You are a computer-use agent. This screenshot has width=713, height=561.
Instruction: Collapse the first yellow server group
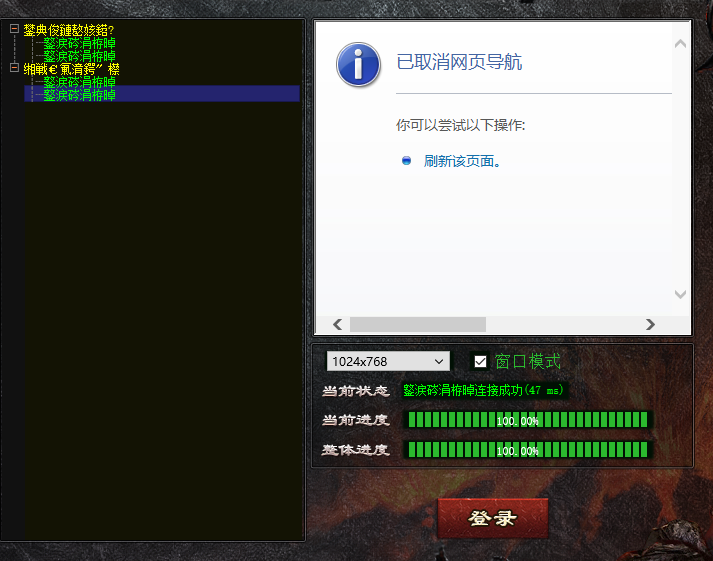pyautogui.click(x=14, y=29)
